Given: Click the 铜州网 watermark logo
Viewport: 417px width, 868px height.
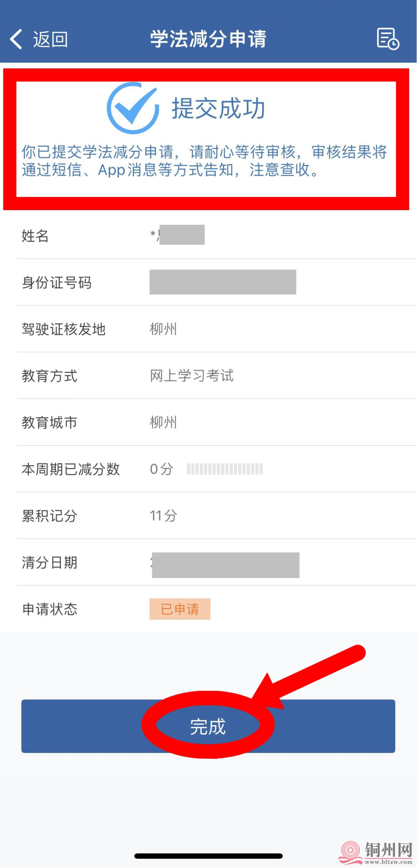Looking at the screenshot, I should pyautogui.click(x=376, y=853).
